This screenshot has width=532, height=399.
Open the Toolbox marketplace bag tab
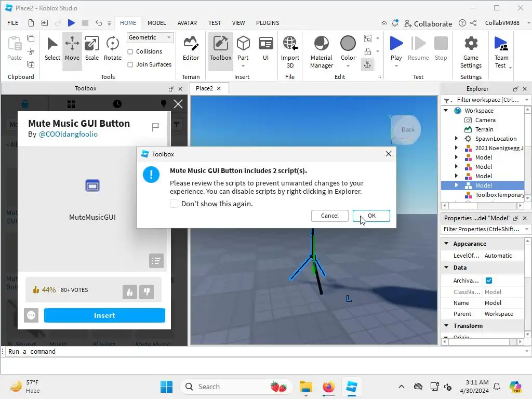point(25,104)
